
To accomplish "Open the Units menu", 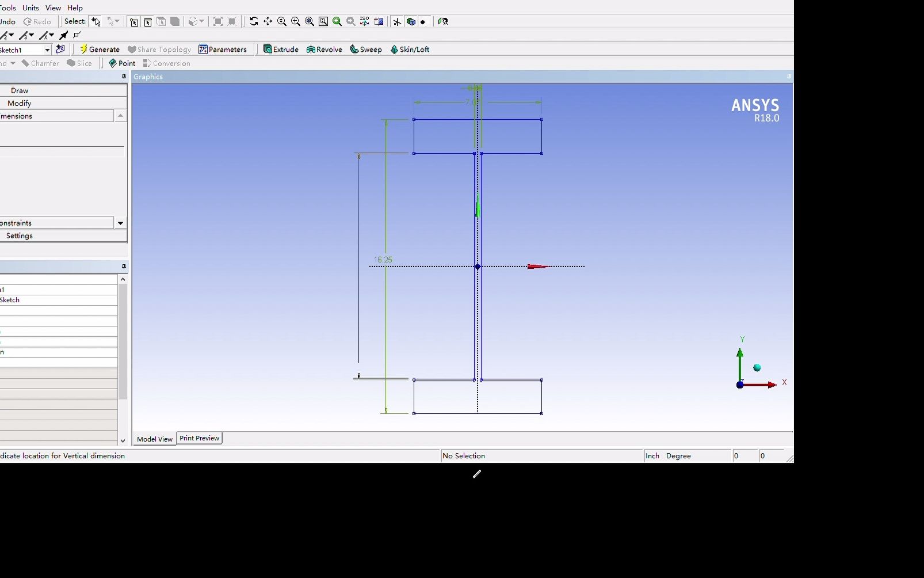I will (x=30, y=7).
